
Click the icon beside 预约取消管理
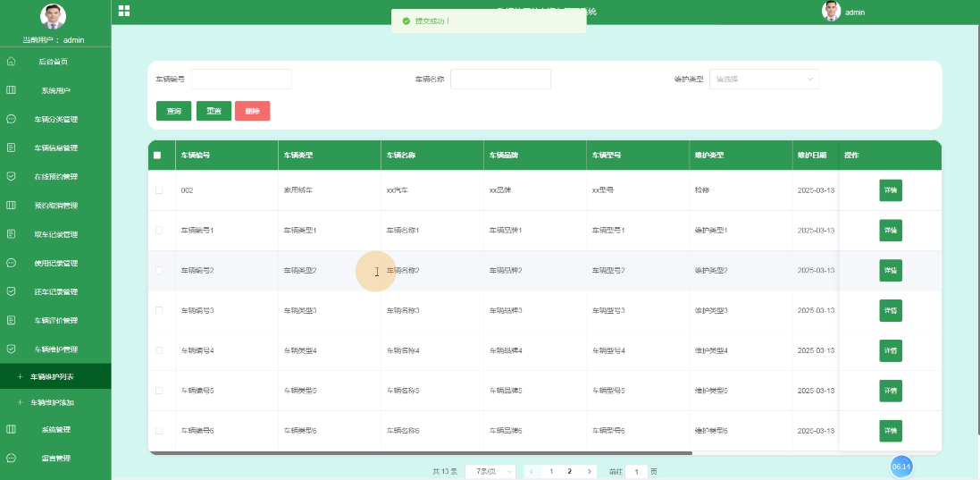(x=11, y=205)
